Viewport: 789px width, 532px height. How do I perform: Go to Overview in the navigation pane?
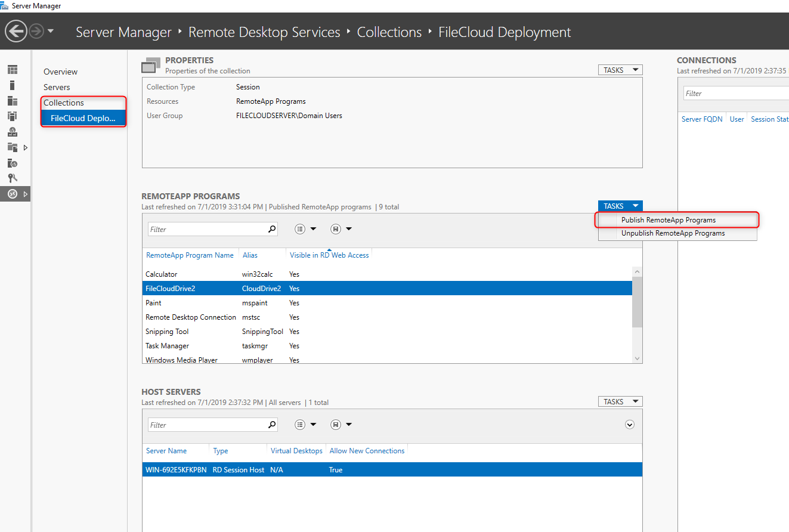(60, 72)
